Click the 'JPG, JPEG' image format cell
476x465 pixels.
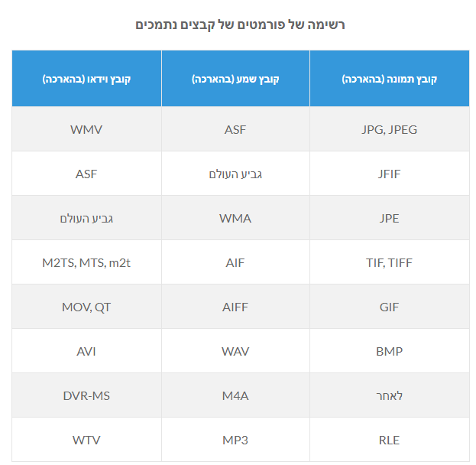coord(389,129)
